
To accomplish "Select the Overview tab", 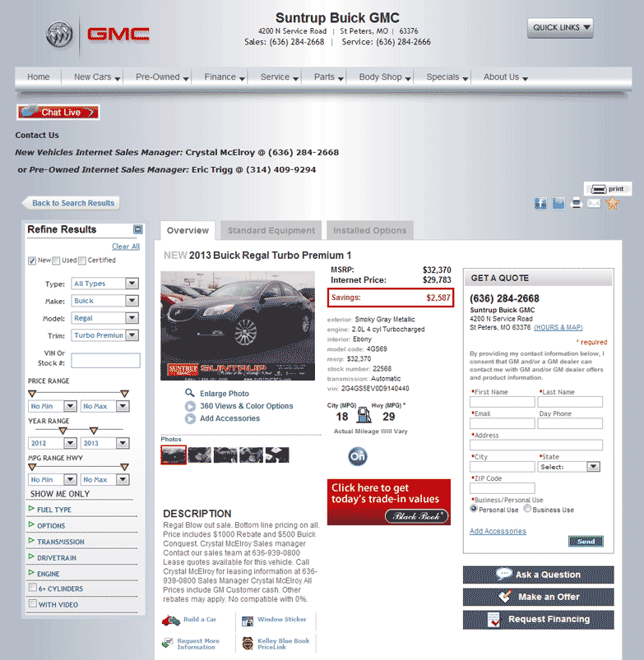I will pos(188,230).
